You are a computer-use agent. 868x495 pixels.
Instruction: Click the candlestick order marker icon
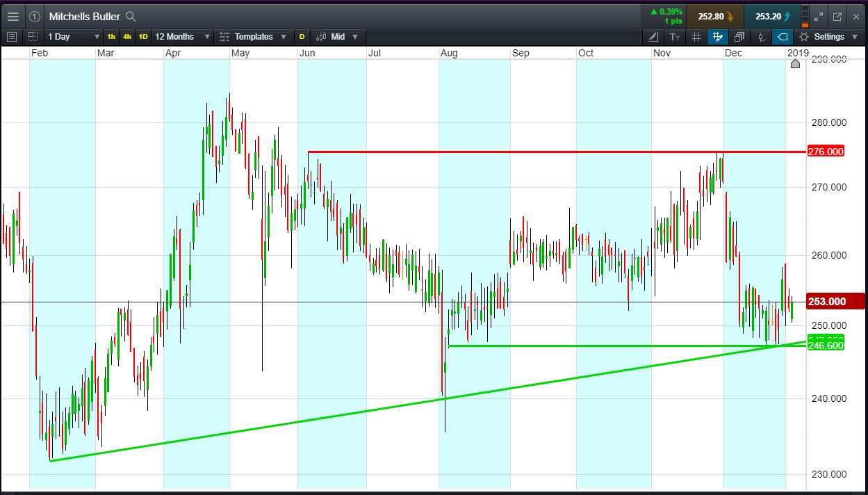click(x=762, y=36)
